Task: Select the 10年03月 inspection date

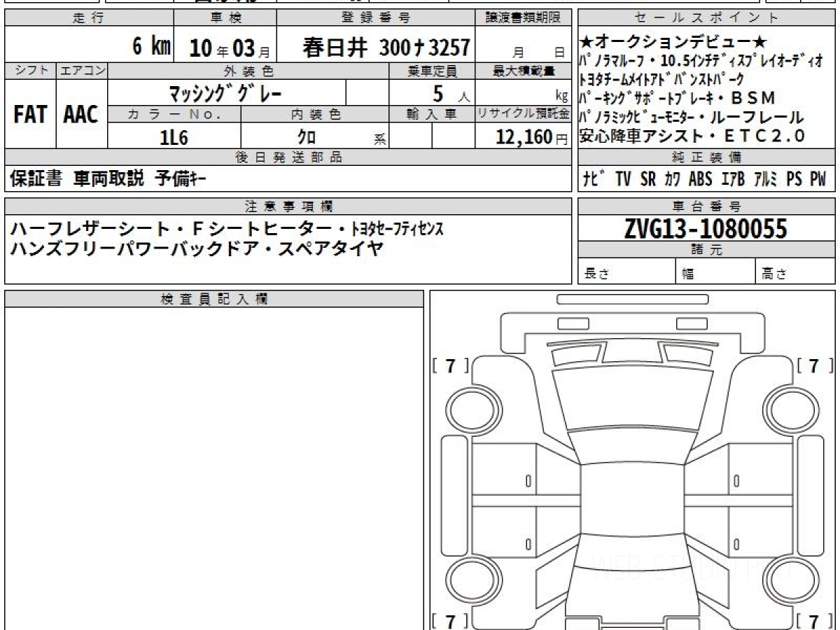Action: (x=230, y=48)
